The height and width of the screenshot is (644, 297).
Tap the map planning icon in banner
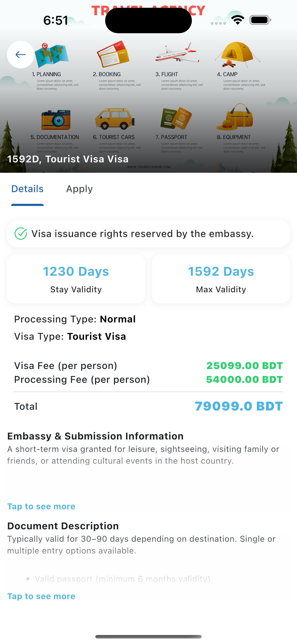click(52, 55)
